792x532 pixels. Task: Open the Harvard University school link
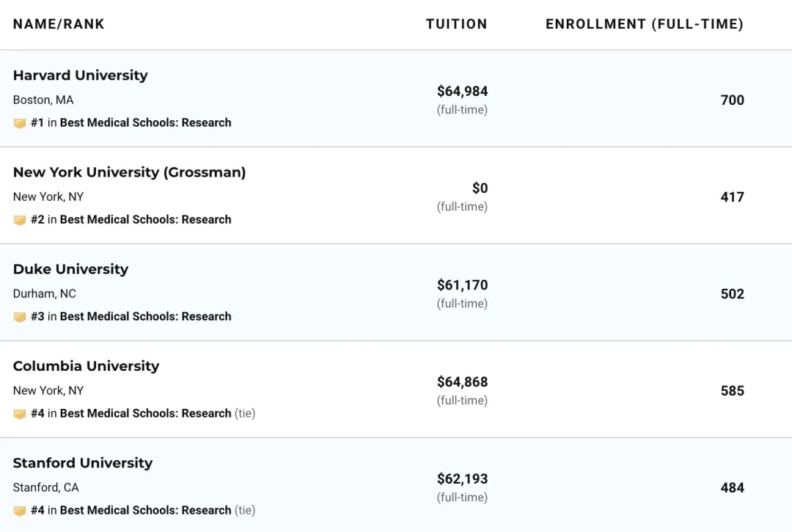coord(80,75)
